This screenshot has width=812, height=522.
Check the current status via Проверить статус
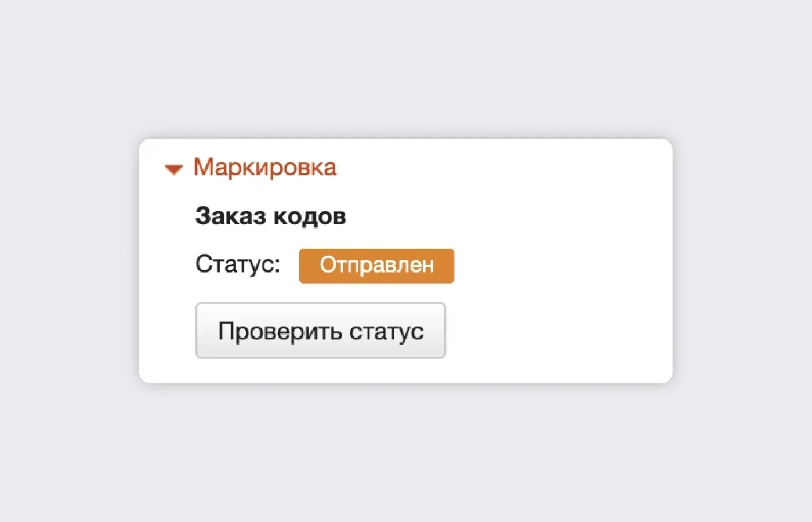click(x=320, y=330)
